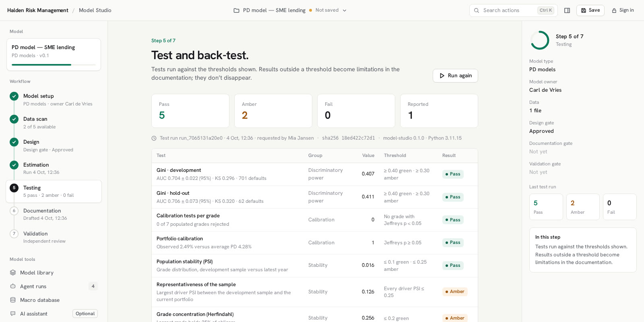This screenshot has height=322, width=644.
Task: Click the Model library stack icon
Action: pos(13,273)
